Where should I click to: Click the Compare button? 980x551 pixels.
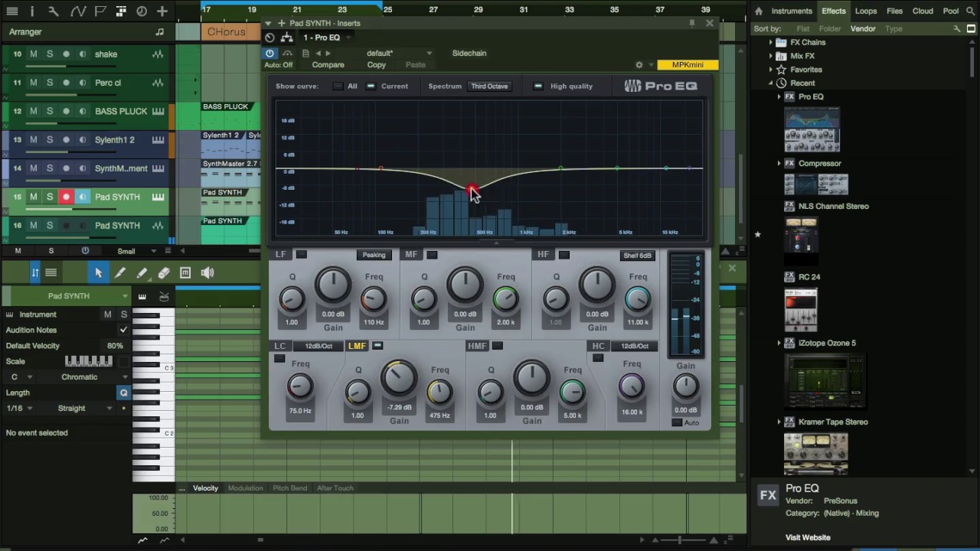click(328, 65)
